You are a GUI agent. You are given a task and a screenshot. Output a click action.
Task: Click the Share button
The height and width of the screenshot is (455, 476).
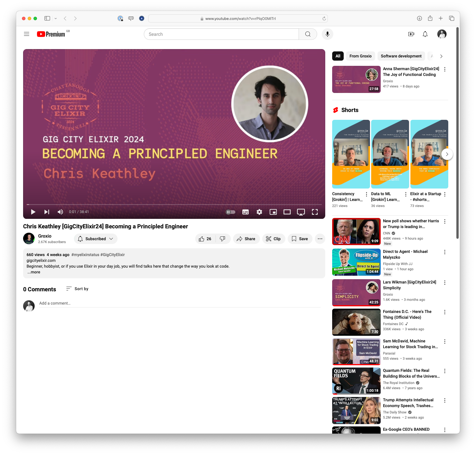tap(246, 238)
